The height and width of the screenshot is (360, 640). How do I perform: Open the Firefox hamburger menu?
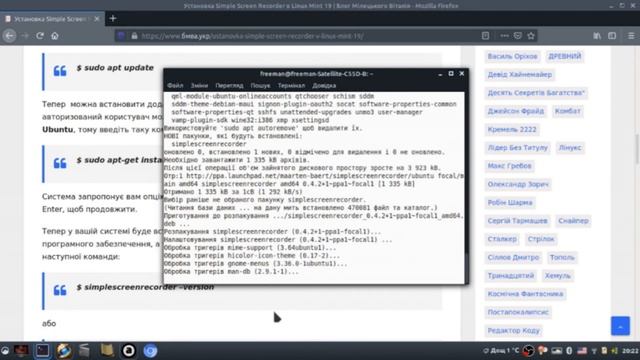(631, 36)
